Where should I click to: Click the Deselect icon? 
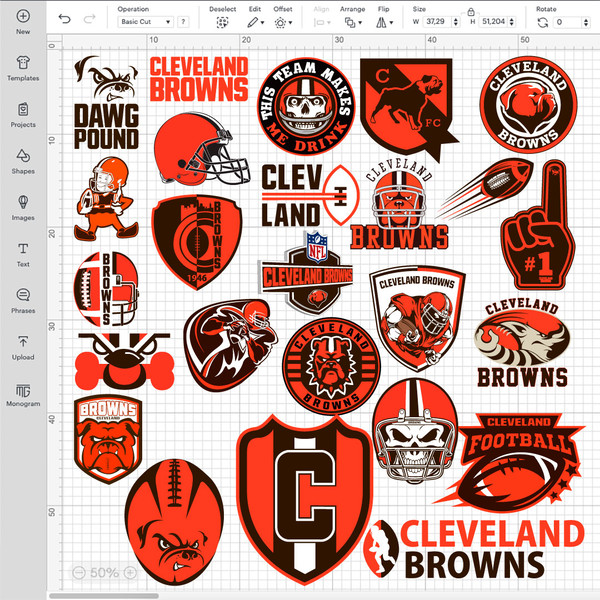222,23
